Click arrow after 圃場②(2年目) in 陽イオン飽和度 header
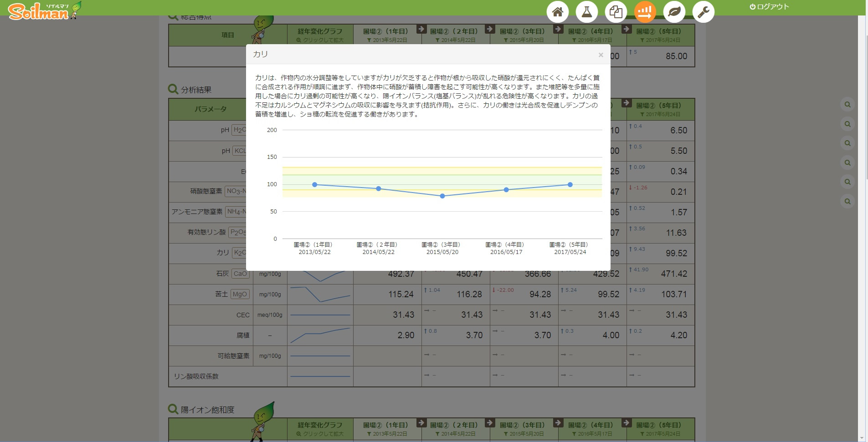Screen dimensions: 868x442 tap(489, 422)
